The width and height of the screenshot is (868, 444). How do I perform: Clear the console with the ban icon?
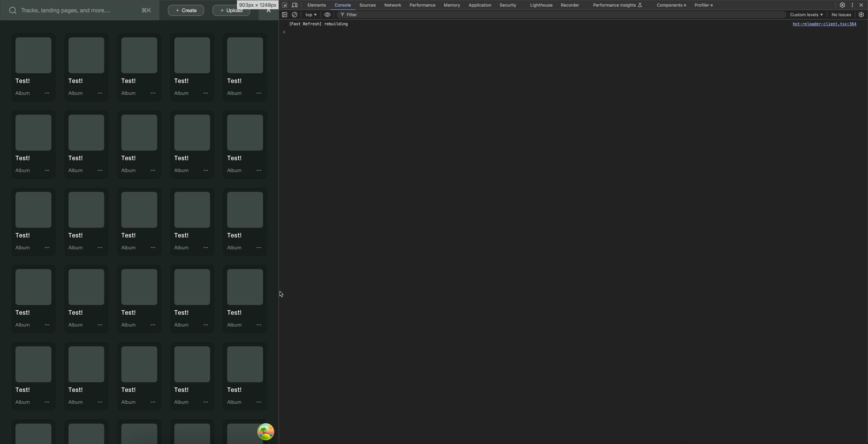click(295, 14)
